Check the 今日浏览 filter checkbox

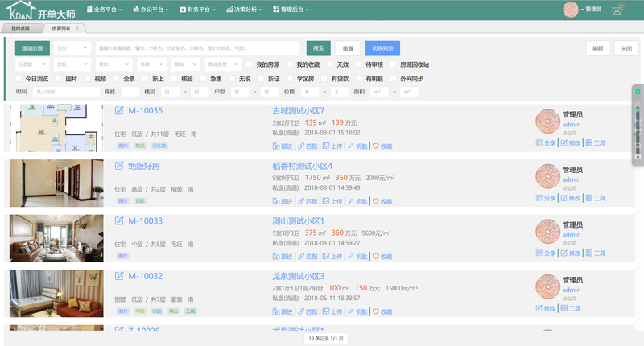point(18,79)
